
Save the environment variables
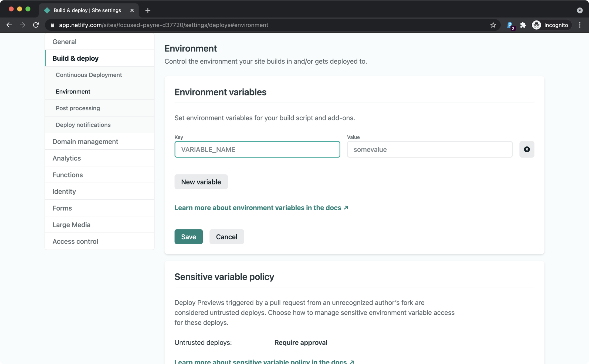coord(188,237)
